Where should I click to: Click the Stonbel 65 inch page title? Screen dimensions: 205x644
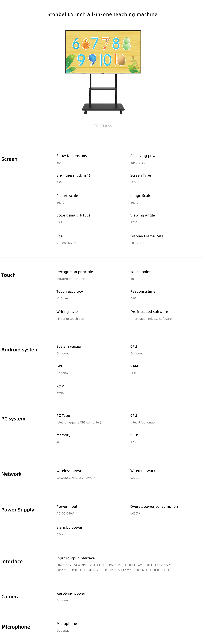[x=102, y=14]
